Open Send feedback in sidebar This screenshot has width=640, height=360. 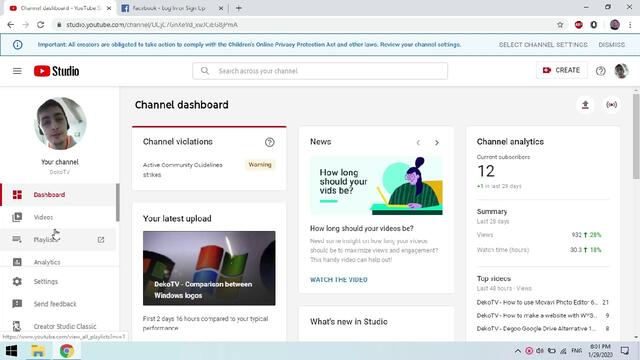(58, 304)
